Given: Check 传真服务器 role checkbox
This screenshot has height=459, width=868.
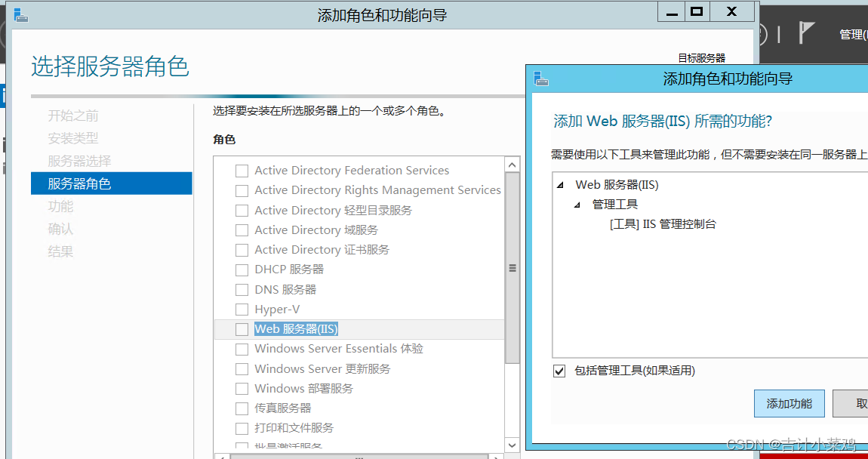Looking at the screenshot, I should [x=242, y=408].
